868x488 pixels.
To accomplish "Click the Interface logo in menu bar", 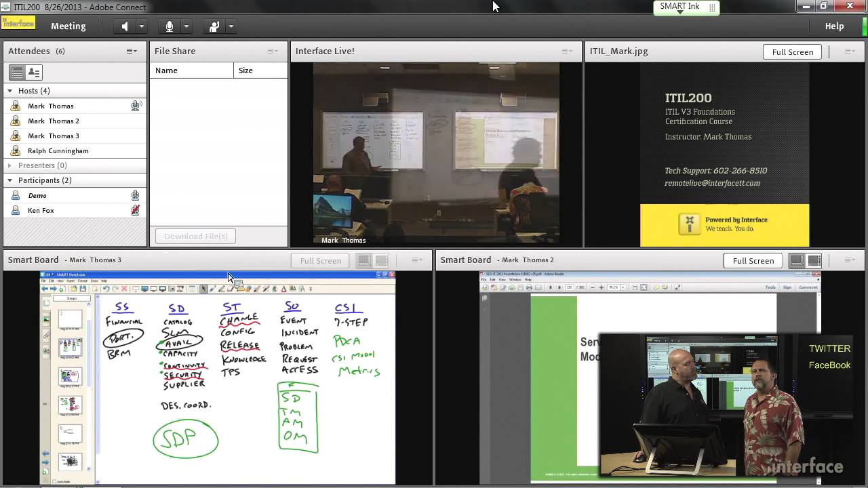I will pos(18,22).
